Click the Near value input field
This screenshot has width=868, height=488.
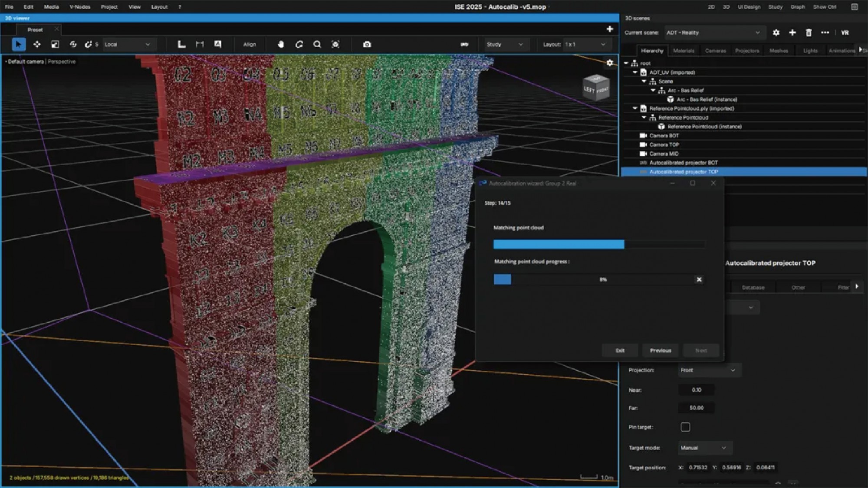[696, 390]
